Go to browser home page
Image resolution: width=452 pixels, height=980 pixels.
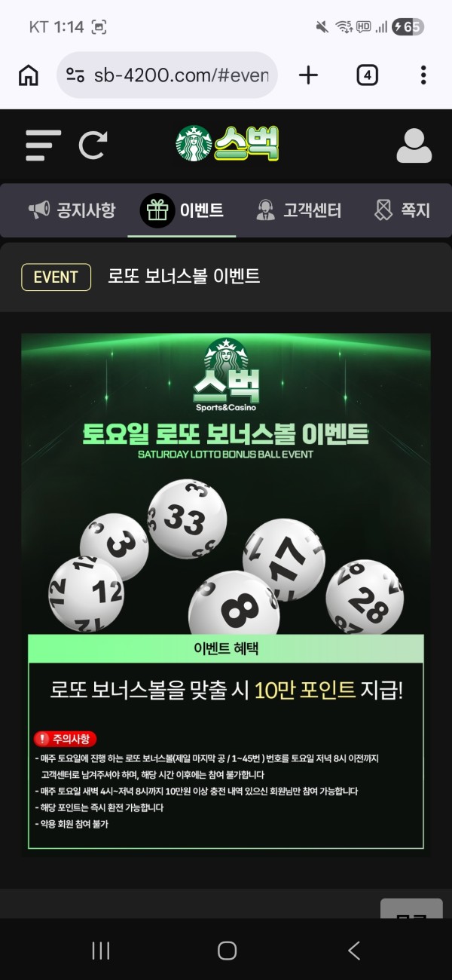coord(29,75)
